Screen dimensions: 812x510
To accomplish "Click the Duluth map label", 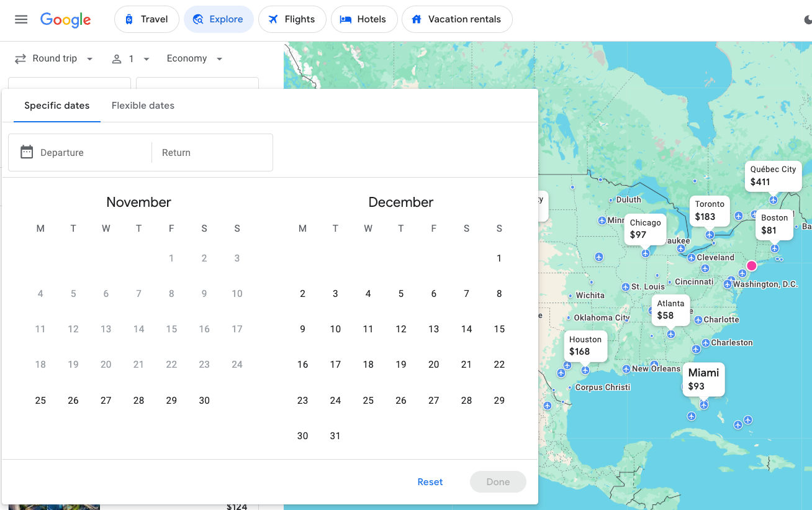I will 628,199.
